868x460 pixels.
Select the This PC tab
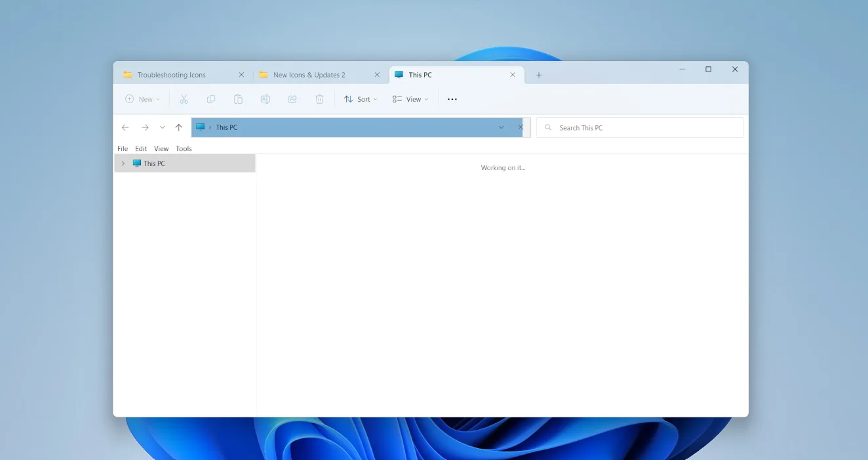[x=456, y=75]
